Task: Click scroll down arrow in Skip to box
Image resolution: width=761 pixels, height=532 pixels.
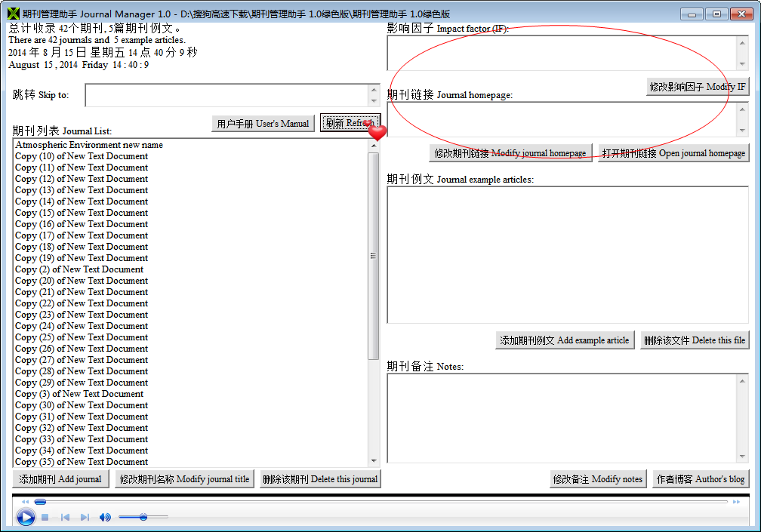Action: [374, 101]
